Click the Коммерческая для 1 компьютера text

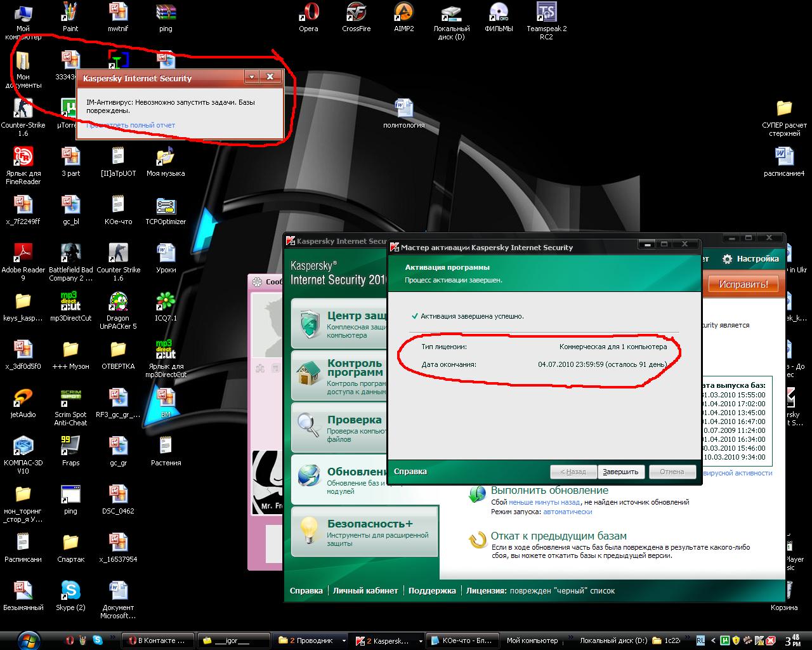click(x=613, y=347)
